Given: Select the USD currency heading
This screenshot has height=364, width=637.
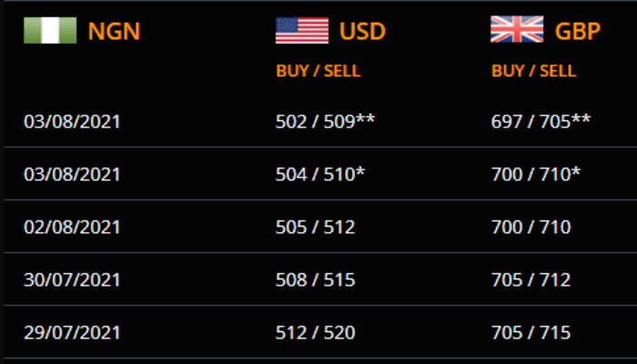Looking at the screenshot, I should coord(363,32).
